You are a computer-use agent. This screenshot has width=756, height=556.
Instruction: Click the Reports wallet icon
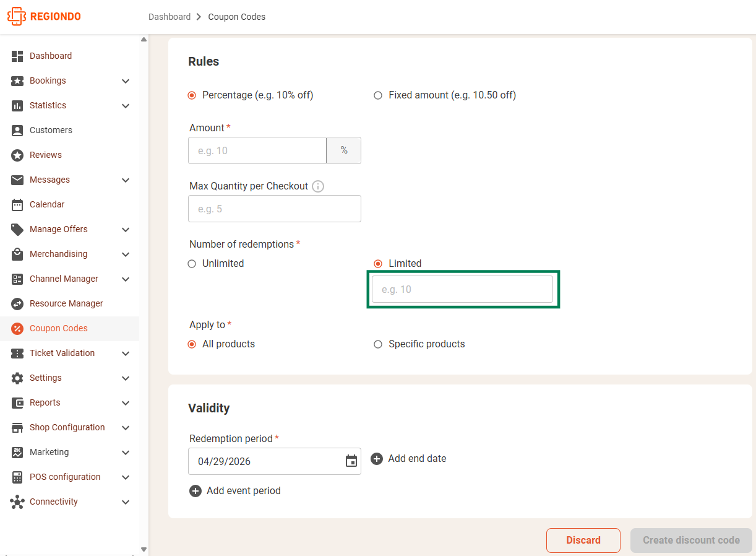17,402
